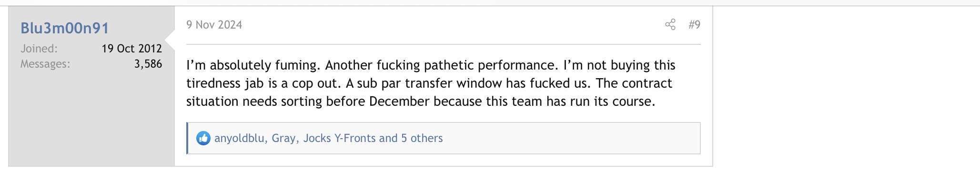Open the #9 post permalink

(694, 25)
